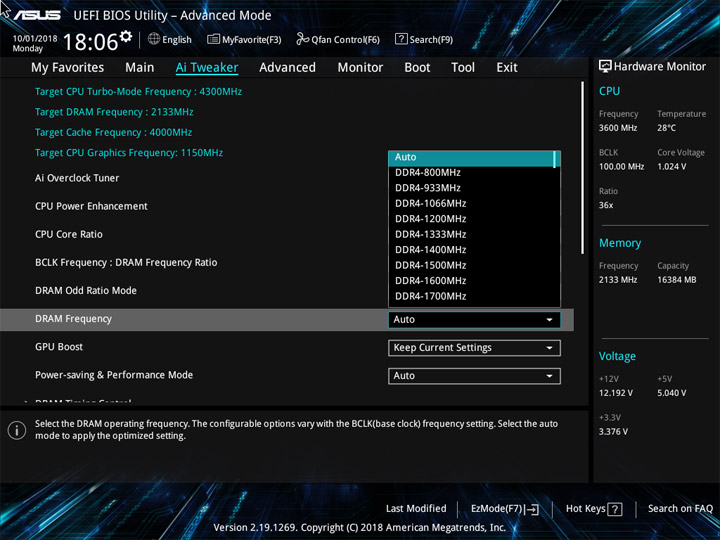Image resolution: width=720 pixels, height=540 pixels.
Task: Open clock settings via the gear icon
Action: 125,36
